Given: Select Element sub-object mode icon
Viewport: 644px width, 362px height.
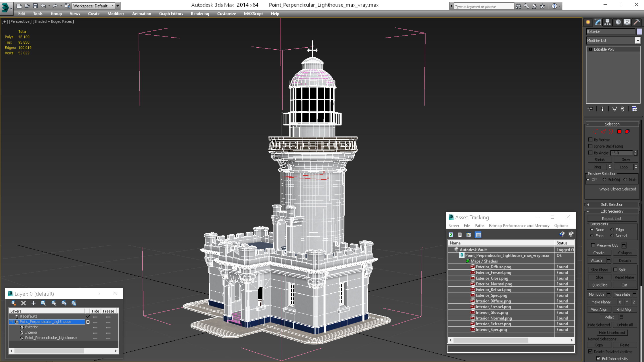Looking at the screenshot, I should tap(627, 131).
